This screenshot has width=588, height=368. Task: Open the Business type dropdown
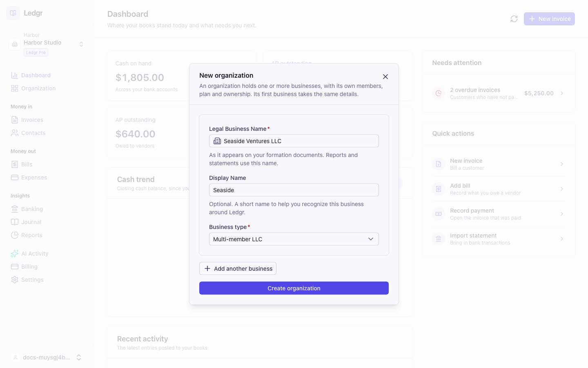[x=294, y=239]
